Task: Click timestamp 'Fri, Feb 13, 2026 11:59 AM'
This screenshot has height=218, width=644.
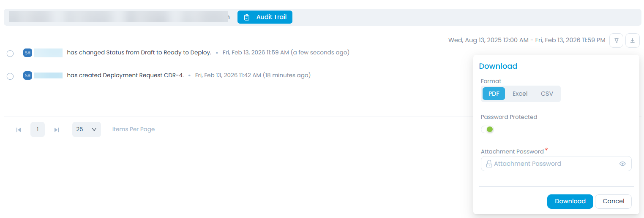Action: [x=256, y=53]
